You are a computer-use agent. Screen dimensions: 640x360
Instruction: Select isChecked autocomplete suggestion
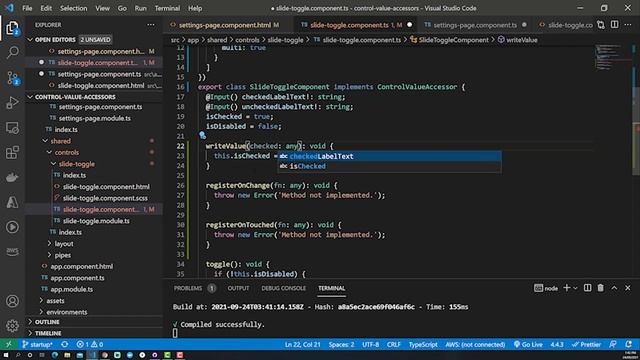pyautogui.click(x=390, y=166)
